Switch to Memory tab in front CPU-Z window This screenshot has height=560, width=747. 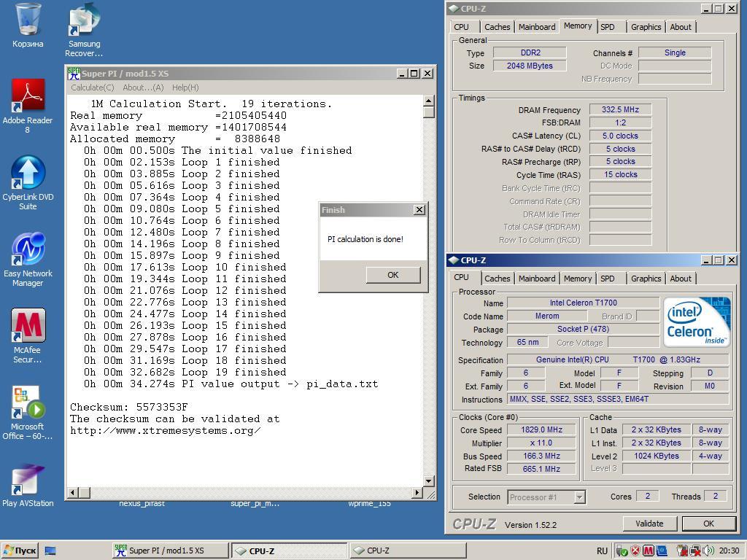coord(578,279)
